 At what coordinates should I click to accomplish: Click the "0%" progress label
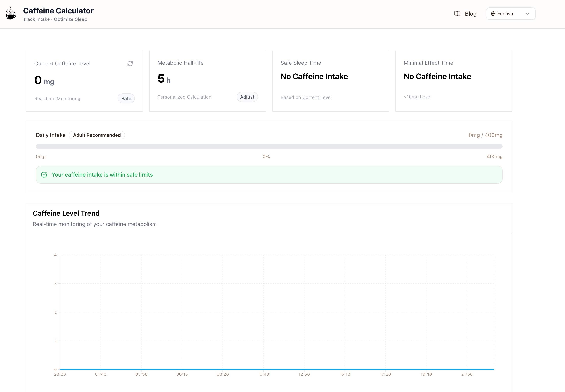click(266, 157)
